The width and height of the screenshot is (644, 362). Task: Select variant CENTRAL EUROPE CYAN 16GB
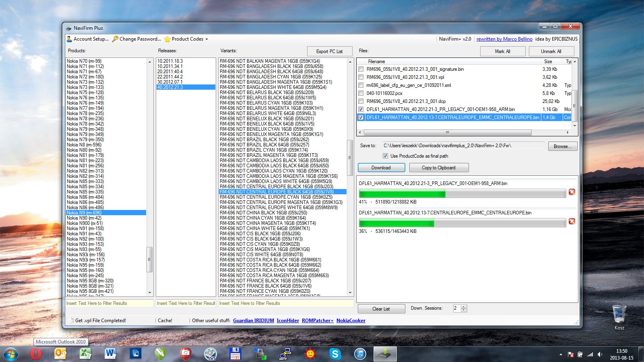point(276,197)
